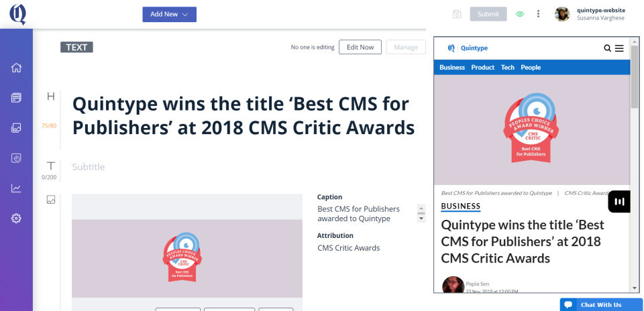Click the chat bubble icon
The height and width of the screenshot is (311, 644).
[568, 305]
